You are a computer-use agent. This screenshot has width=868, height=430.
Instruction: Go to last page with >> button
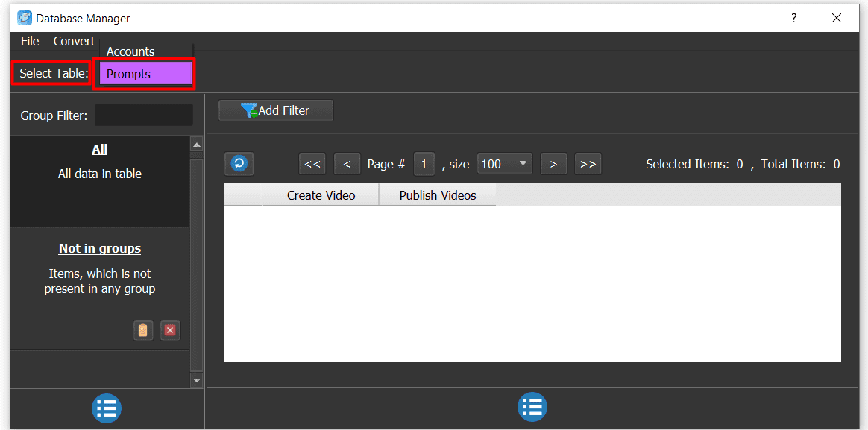tap(588, 163)
